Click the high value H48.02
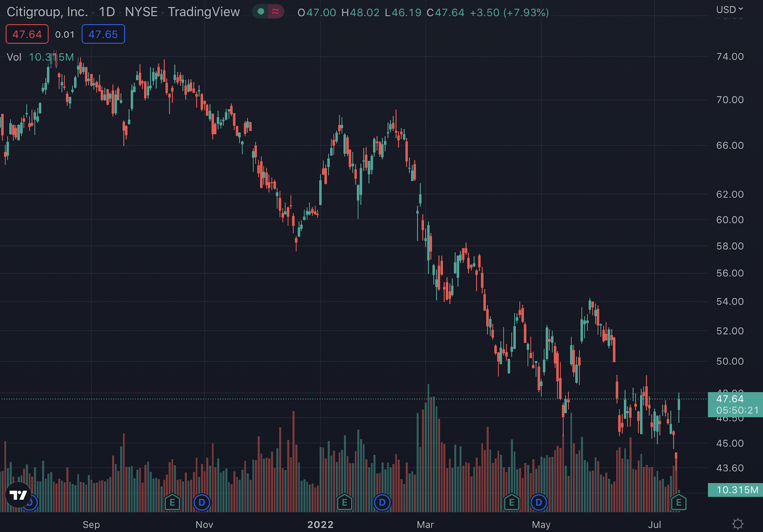 coord(361,12)
